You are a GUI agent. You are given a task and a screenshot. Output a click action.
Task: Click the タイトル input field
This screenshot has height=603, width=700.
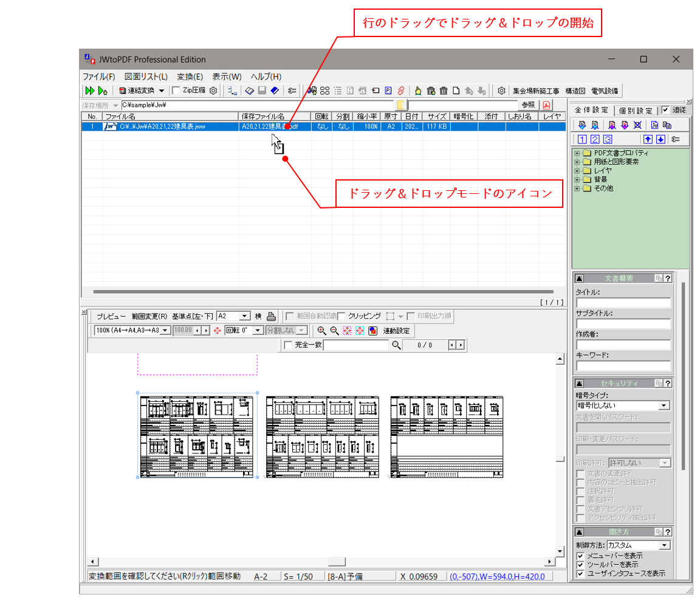pos(623,303)
